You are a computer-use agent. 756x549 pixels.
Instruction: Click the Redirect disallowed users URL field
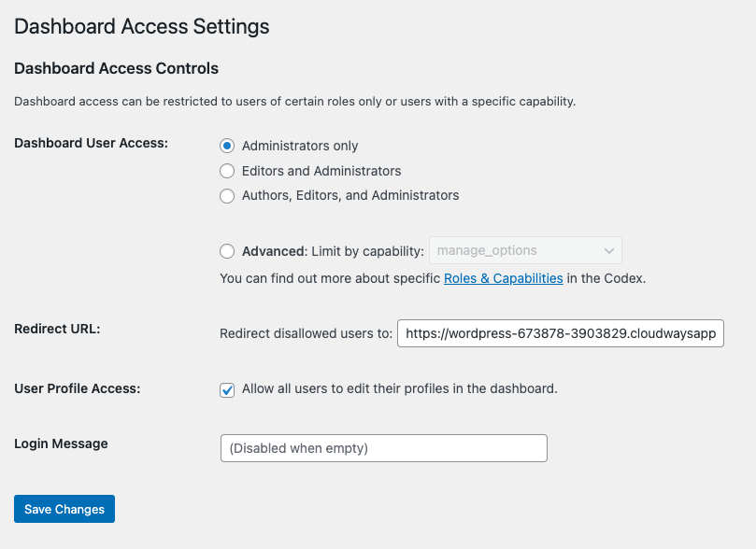tap(561, 333)
